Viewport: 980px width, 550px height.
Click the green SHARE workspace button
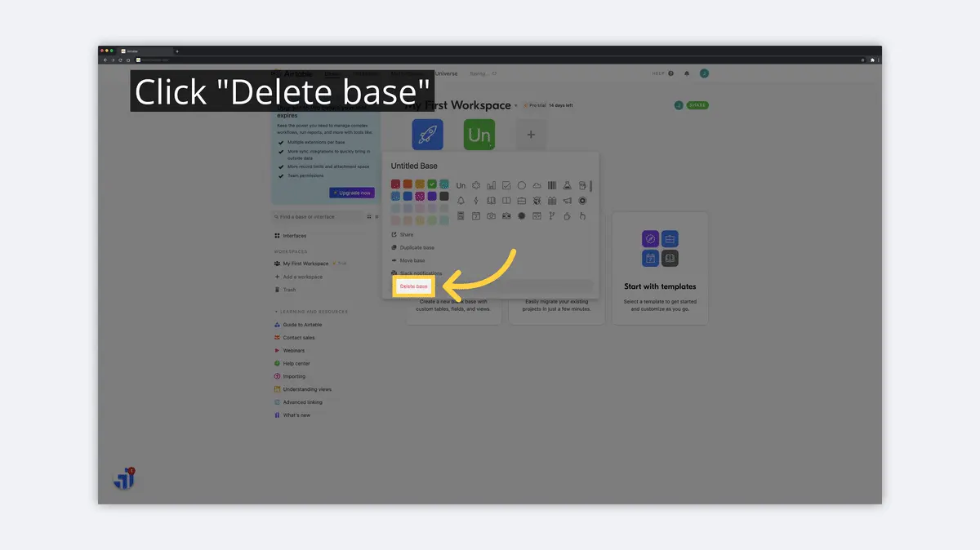click(697, 105)
